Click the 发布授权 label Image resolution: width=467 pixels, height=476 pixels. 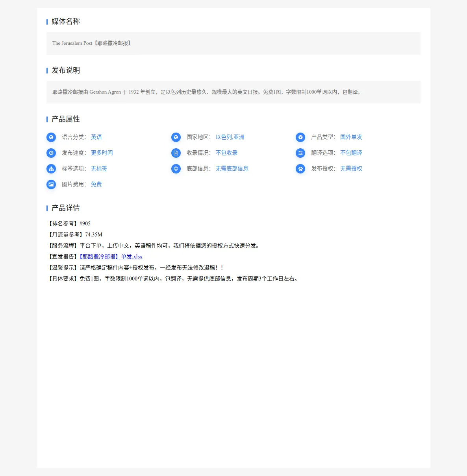[323, 168]
